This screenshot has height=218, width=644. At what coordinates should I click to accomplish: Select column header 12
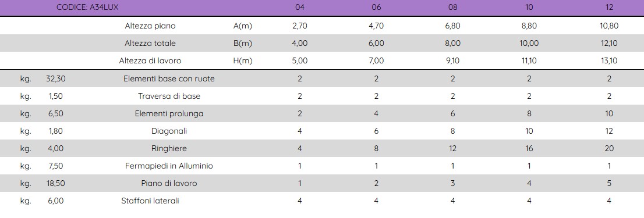609,7
